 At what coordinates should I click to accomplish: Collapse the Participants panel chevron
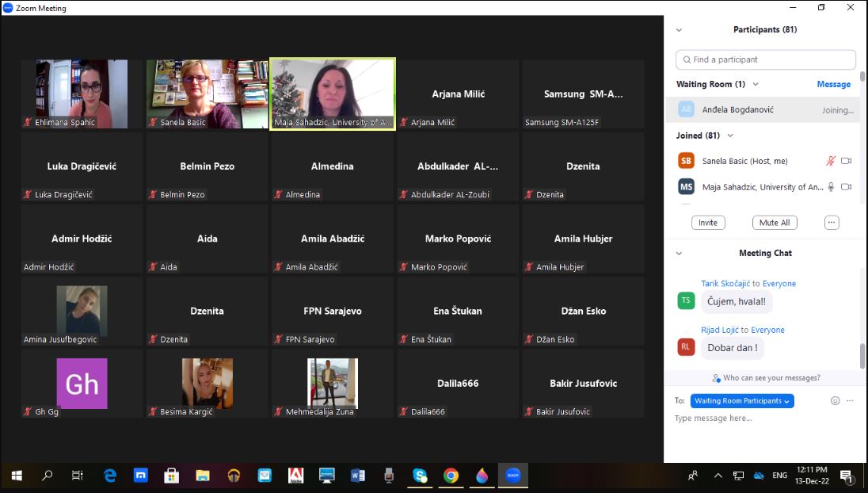(x=679, y=30)
